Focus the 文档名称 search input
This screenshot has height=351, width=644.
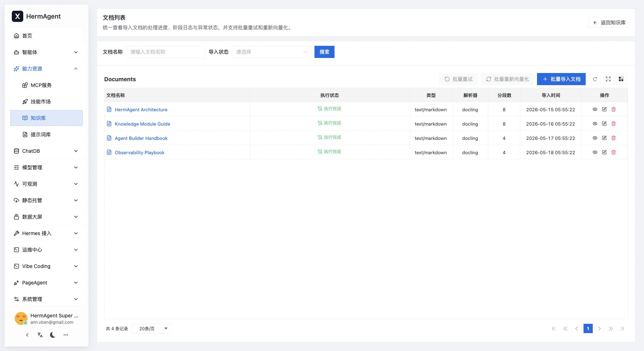[165, 52]
